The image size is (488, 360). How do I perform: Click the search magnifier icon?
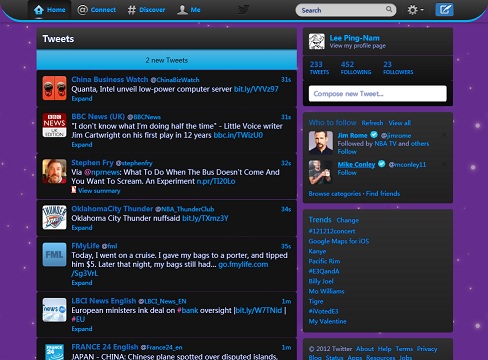[x=389, y=9]
